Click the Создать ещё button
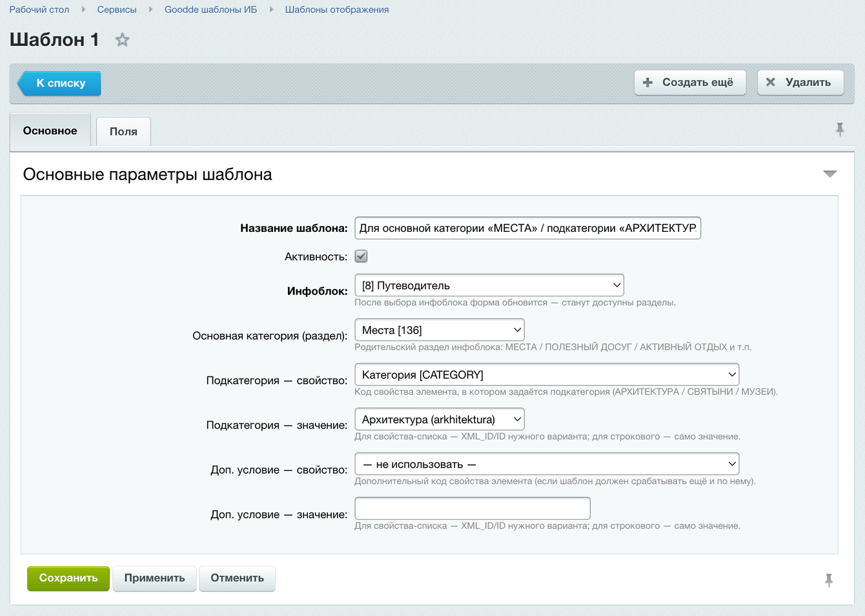 pyautogui.click(x=690, y=83)
